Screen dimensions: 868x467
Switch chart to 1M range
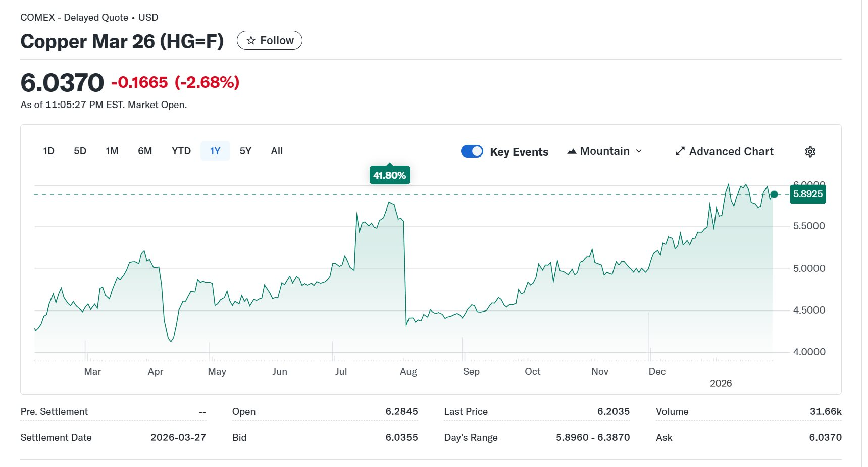tap(112, 151)
